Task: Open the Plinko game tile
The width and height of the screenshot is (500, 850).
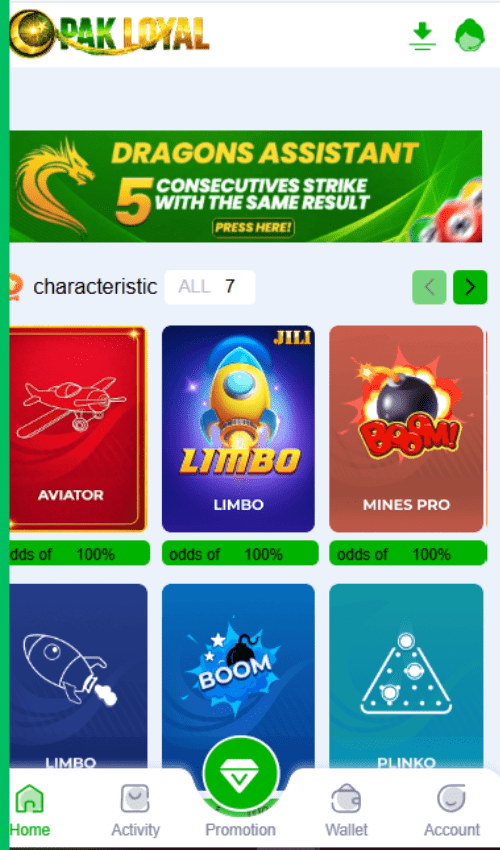Action: pyautogui.click(x=406, y=675)
